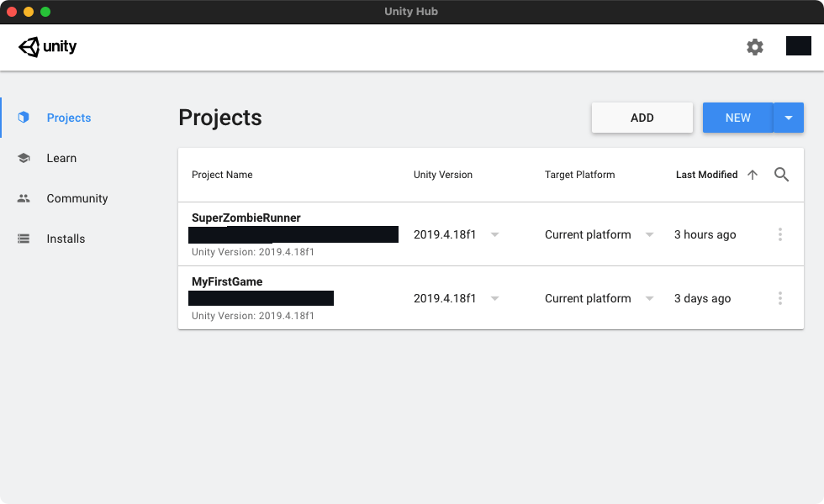
Task: Click Unity Version subtitle under MyFirstGame
Action: pos(253,316)
